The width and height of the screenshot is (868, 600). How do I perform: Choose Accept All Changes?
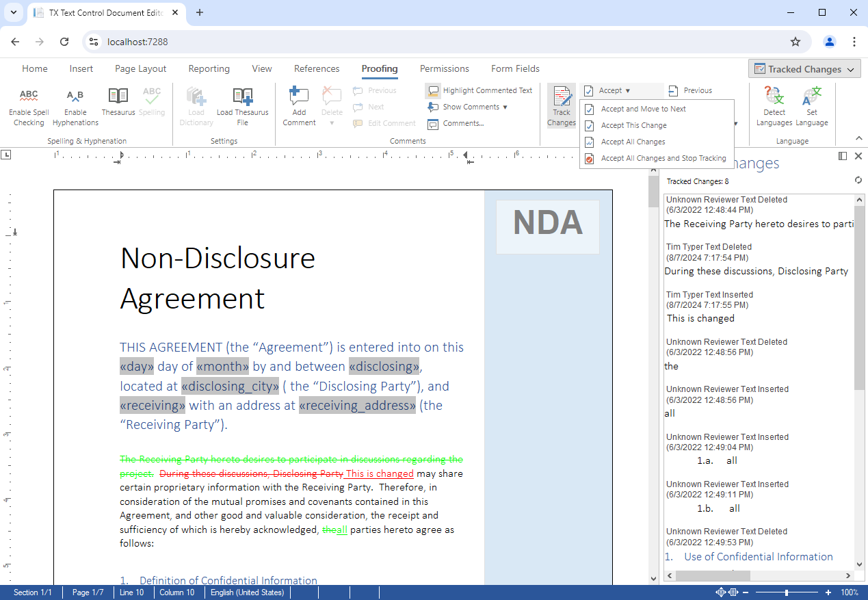click(657, 142)
